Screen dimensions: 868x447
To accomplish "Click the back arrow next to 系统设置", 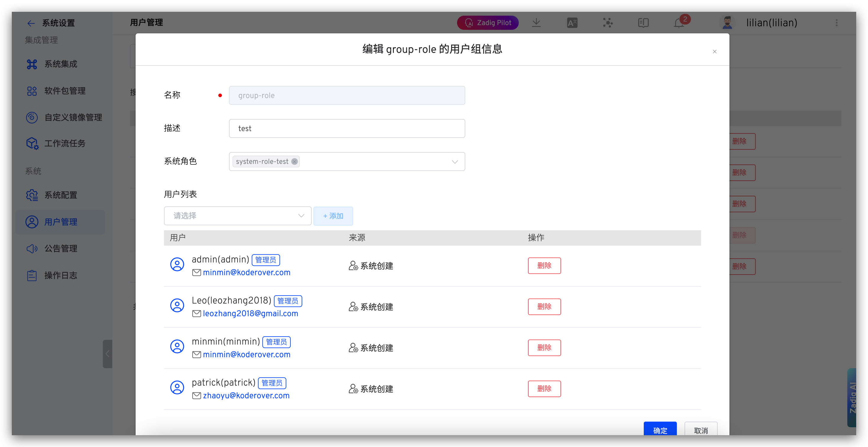I will click(x=31, y=23).
